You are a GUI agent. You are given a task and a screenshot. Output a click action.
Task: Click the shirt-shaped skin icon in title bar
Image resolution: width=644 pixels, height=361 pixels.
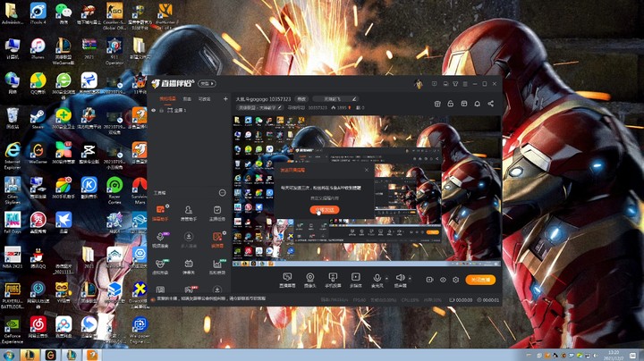pos(455,84)
